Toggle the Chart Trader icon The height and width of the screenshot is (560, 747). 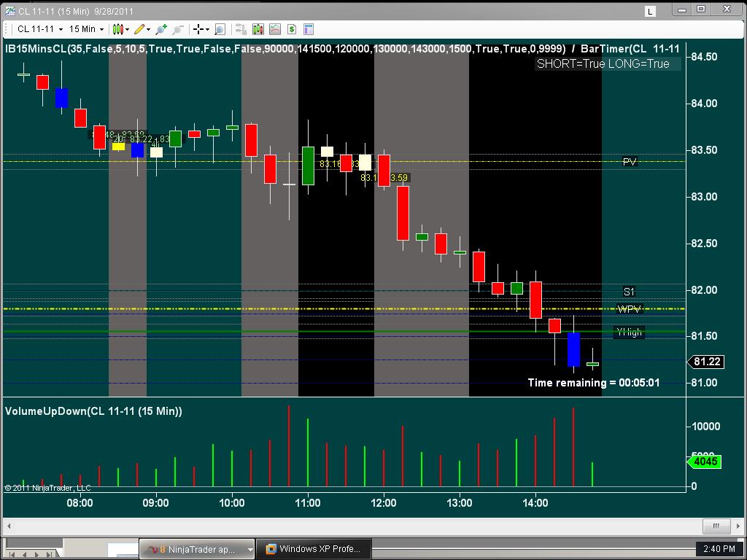(241, 29)
